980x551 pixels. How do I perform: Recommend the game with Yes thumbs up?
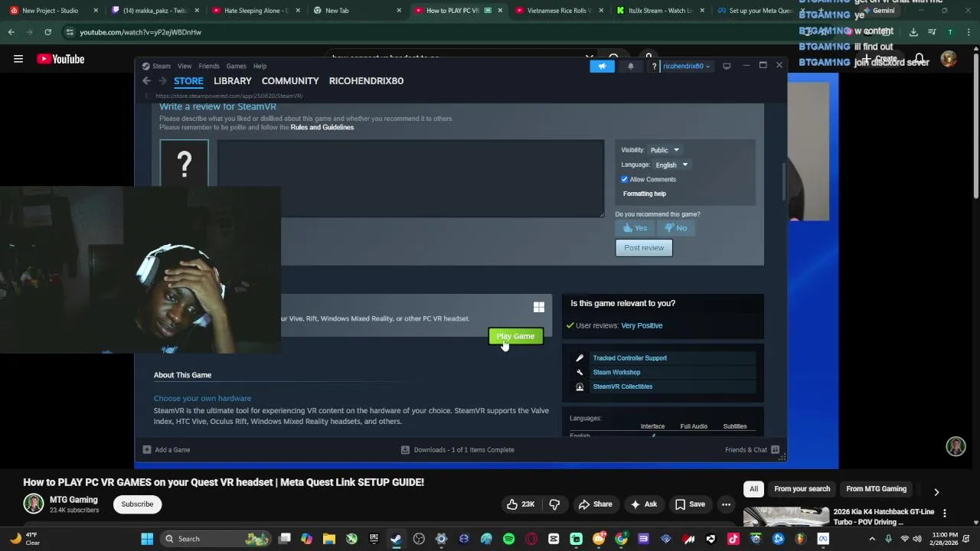click(635, 228)
